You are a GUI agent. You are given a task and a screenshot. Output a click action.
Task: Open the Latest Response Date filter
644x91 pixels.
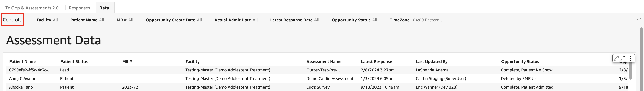[294, 20]
